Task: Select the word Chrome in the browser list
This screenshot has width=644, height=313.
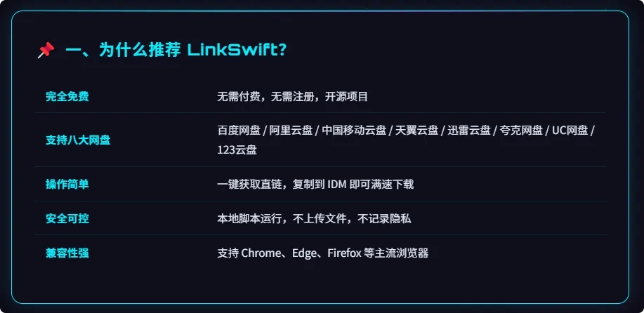Action: 261,253
